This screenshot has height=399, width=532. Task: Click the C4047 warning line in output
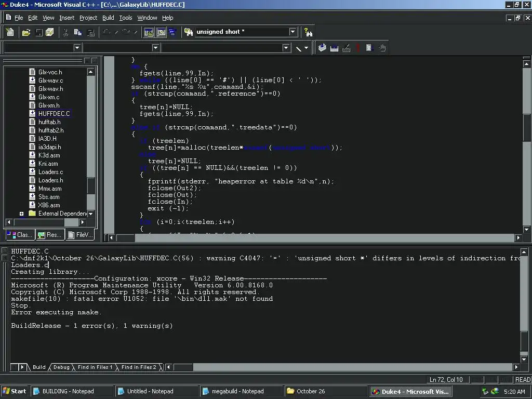(266, 258)
